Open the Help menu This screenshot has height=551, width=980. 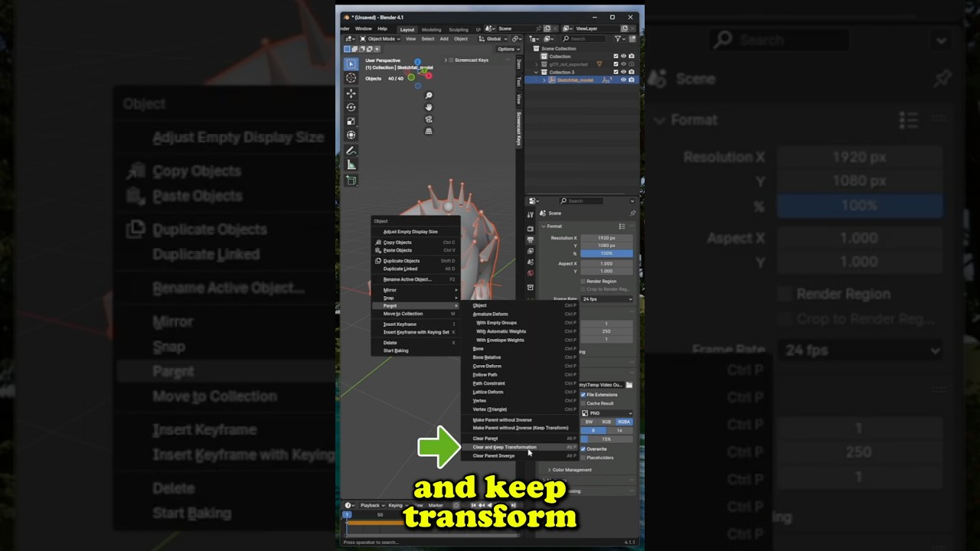(382, 28)
